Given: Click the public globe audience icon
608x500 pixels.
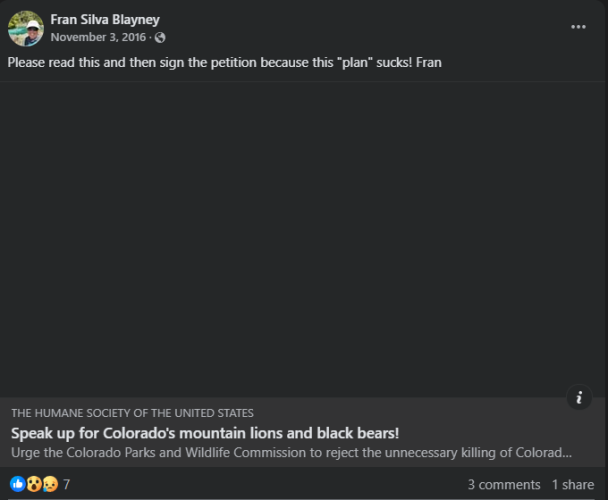Looking at the screenshot, I should tap(160, 38).
